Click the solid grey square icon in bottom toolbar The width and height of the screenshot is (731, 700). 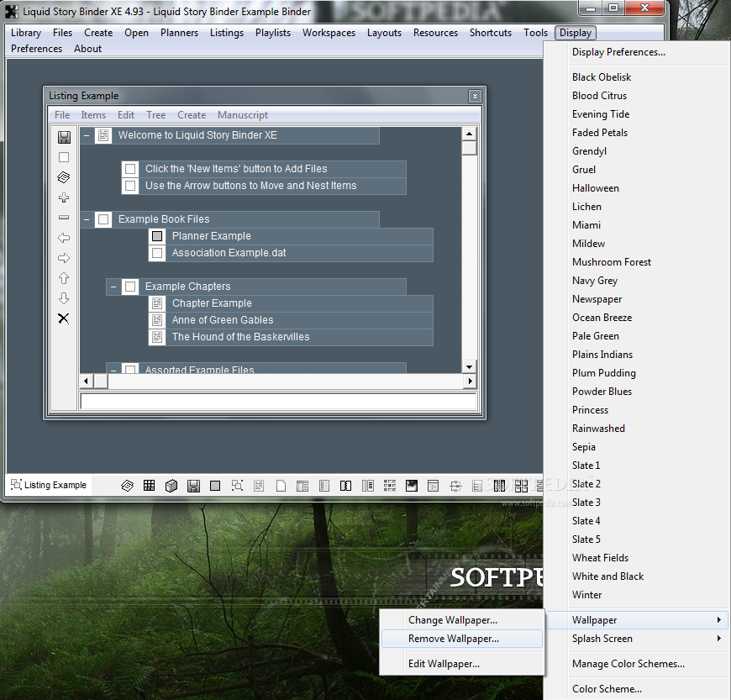click(x=215, y=486)
